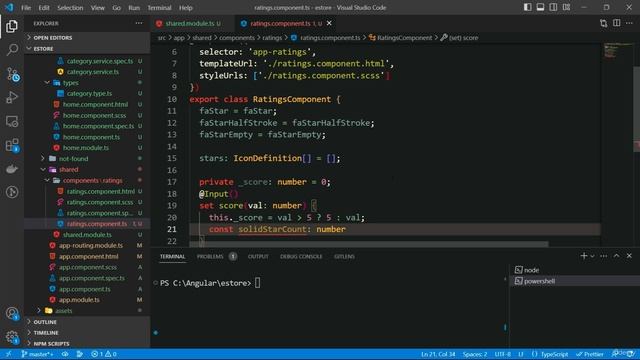
Task: Open the customize layout icon
Action: click(x=567, y=7)
